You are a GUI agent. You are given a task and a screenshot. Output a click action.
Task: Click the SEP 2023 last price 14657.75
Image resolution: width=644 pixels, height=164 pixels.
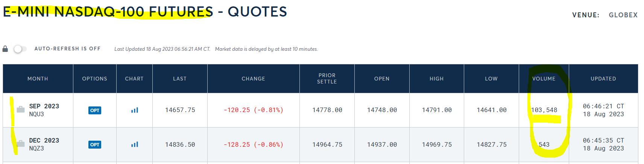coord(180,110)
